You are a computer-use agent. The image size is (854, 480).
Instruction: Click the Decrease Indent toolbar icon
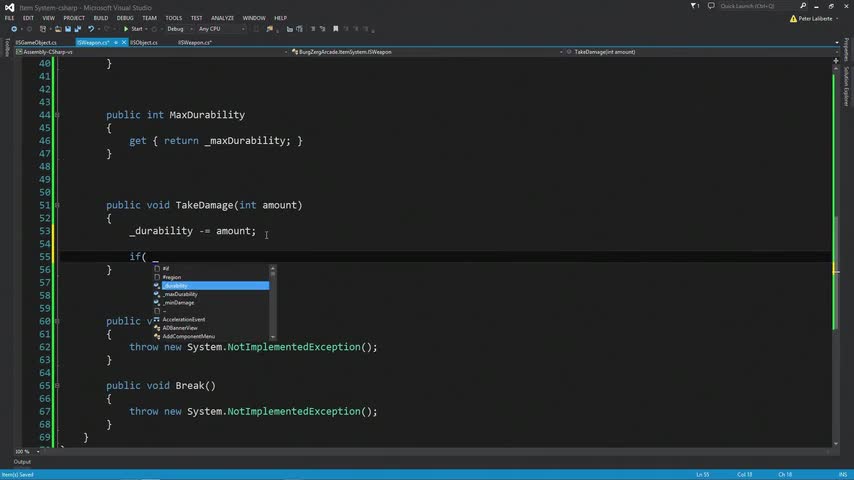[x=290, y=29]
